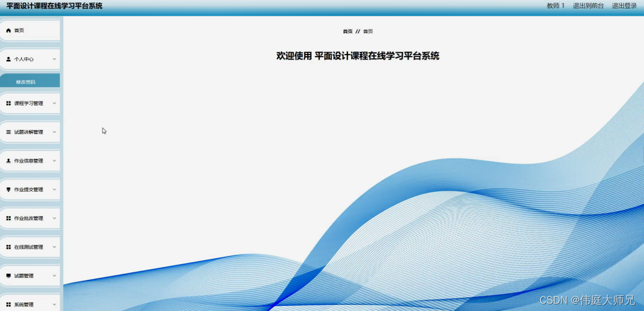Viewport: 644px width, 311px height.
Task: Click the icon beside 作业提交管理
Action: pos(8,190)
